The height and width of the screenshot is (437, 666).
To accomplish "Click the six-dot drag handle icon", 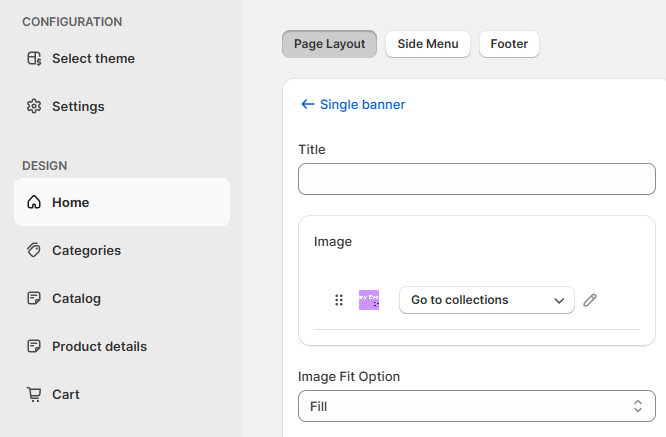I will (339, 300).
